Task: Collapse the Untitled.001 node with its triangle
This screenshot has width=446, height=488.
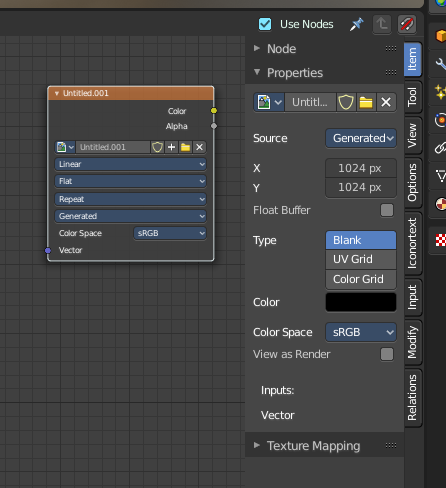Action: [57, 93]
